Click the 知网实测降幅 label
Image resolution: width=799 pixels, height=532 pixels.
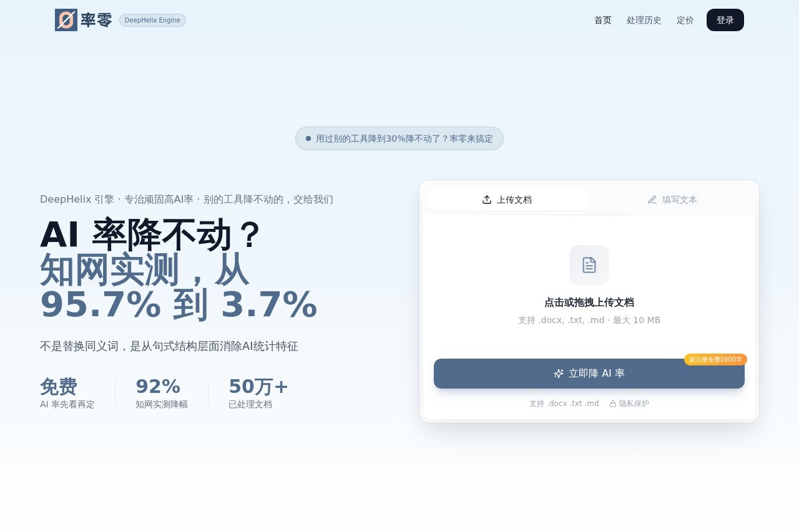pyautogui.click(x=162, y=404)
